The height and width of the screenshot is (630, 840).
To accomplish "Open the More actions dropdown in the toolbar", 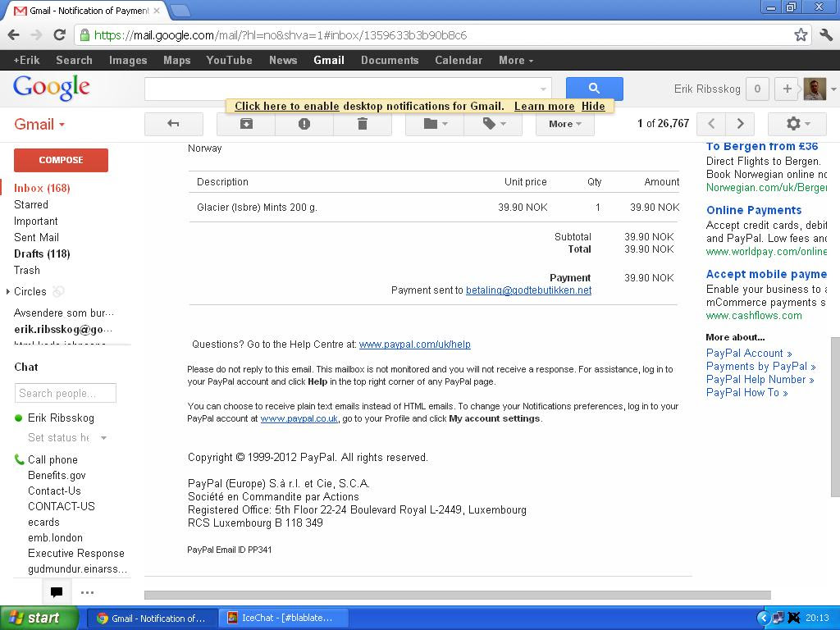I will click(x=564, y=124).
